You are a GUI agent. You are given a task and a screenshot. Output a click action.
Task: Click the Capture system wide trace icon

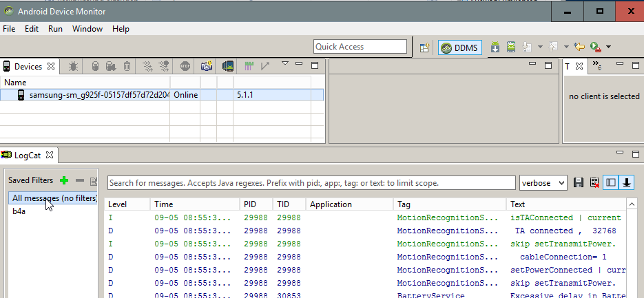click(249, 66)
